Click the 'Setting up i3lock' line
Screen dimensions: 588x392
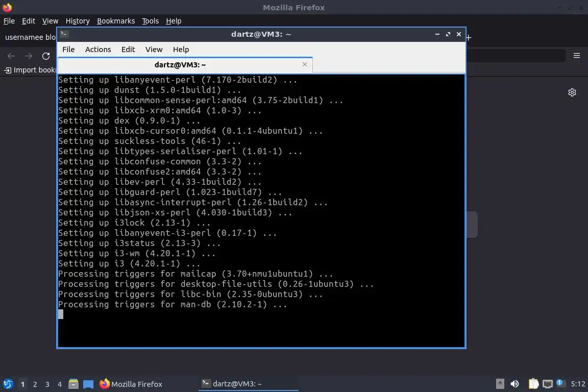(134, 223)
